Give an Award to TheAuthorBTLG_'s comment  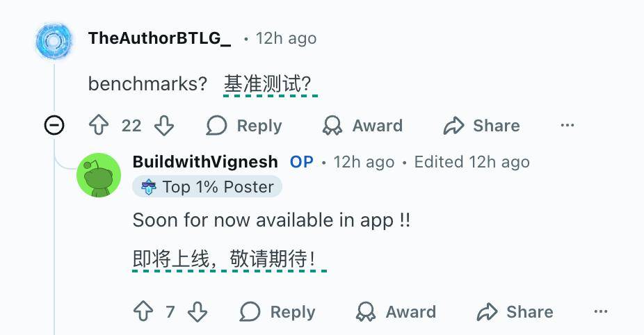pos(362,125)
